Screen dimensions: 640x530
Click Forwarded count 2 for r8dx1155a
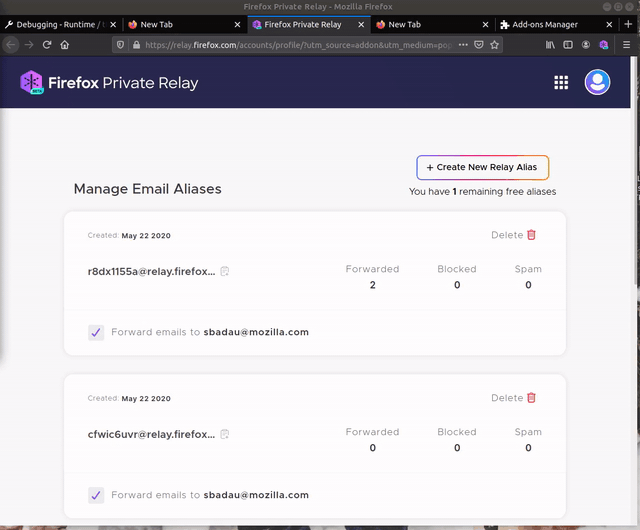pyautogui.click(x=373, y=285)
